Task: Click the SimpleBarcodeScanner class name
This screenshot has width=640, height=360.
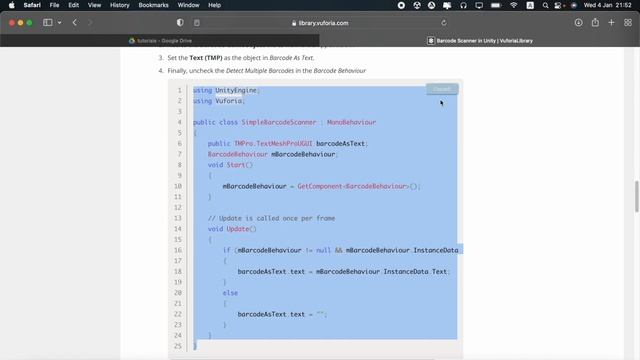Action: point(279,122)
